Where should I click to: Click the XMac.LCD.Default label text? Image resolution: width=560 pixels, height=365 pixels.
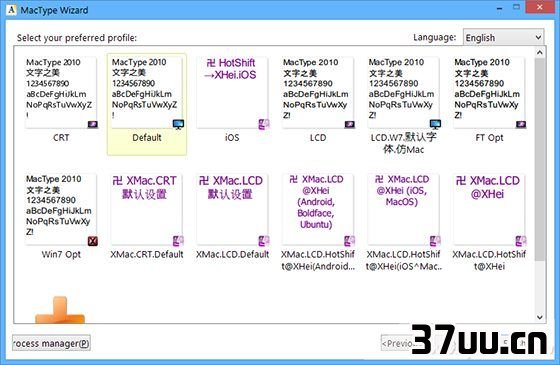[x=232, y=254]
